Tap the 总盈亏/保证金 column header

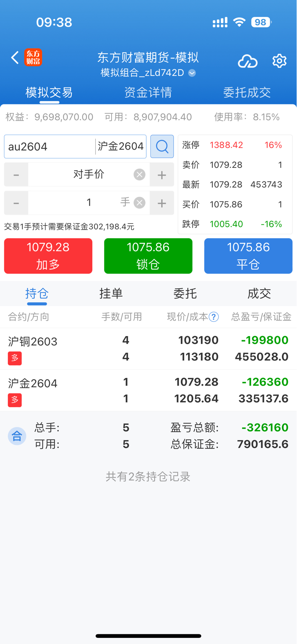261,317
